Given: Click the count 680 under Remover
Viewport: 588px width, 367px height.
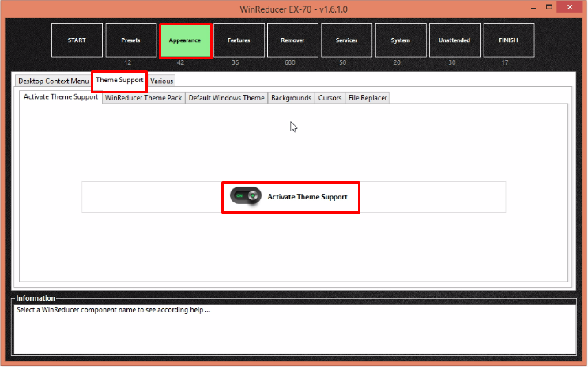Looking at the screenshot, I should 290,62.
